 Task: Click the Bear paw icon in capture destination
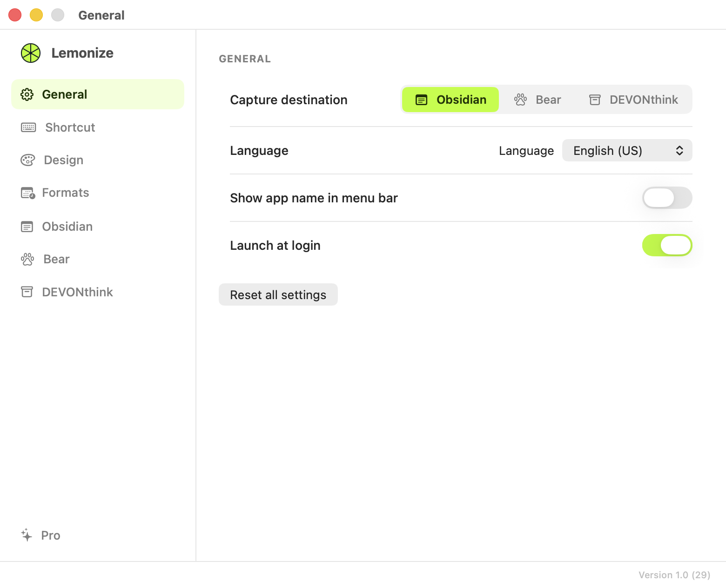point(520,100)
